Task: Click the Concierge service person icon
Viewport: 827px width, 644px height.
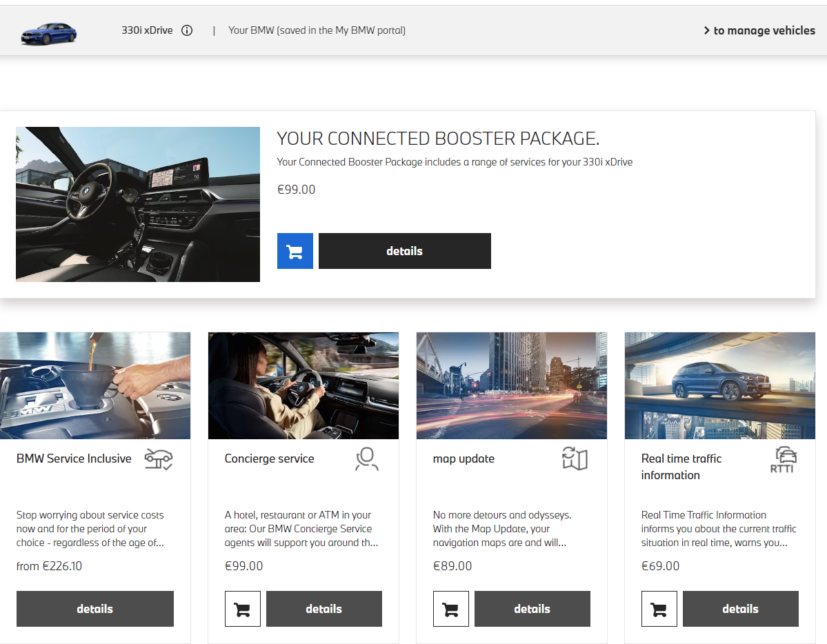Action: (x=366, y=459)
